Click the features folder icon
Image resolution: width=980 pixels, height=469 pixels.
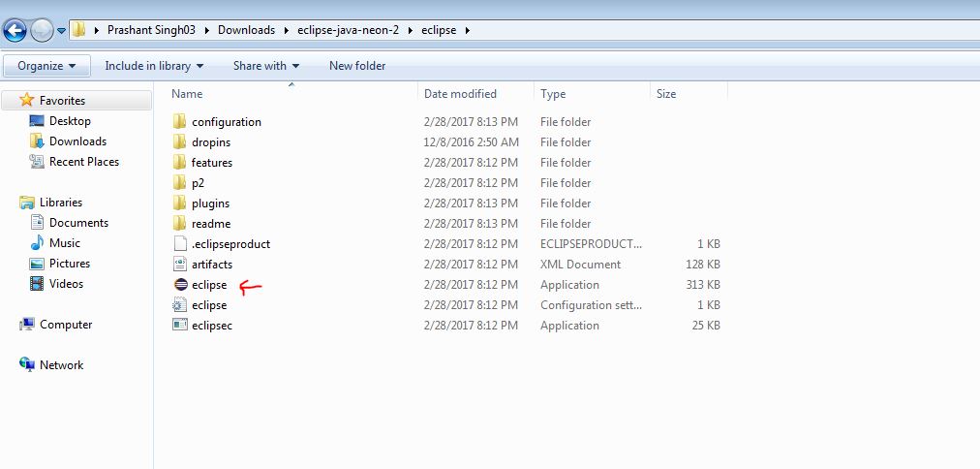click(180, 162)
